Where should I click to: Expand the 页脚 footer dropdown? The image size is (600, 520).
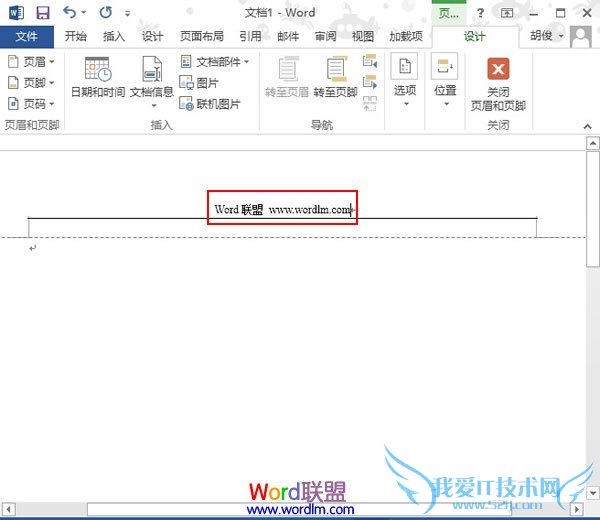point(31,83)
